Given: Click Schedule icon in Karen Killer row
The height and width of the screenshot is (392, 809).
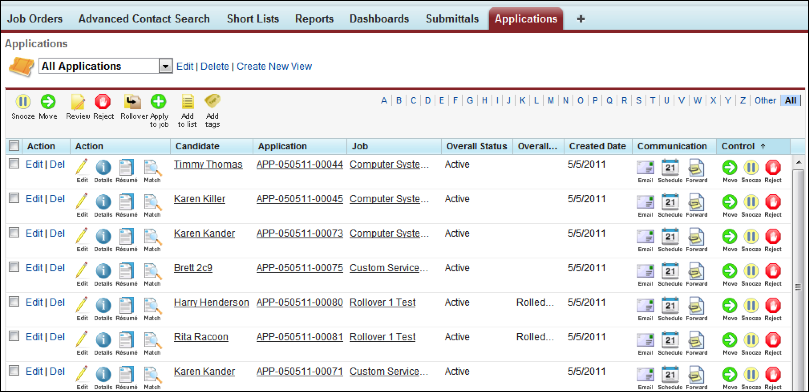Looking at the screenshot, I should [670, 202].
